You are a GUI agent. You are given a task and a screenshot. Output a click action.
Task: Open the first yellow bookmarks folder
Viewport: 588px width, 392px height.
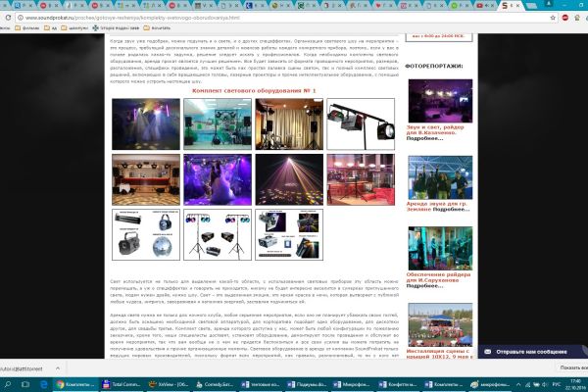(27, 27)
